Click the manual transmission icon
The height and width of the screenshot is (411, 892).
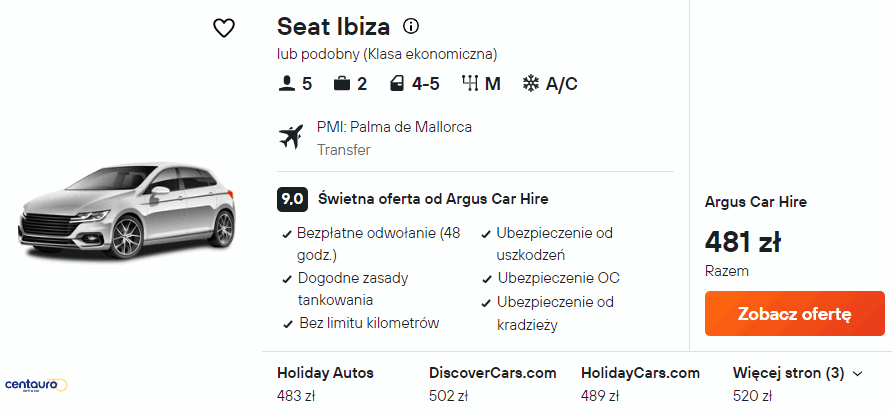pyautogui.click(x=470, y=84)
